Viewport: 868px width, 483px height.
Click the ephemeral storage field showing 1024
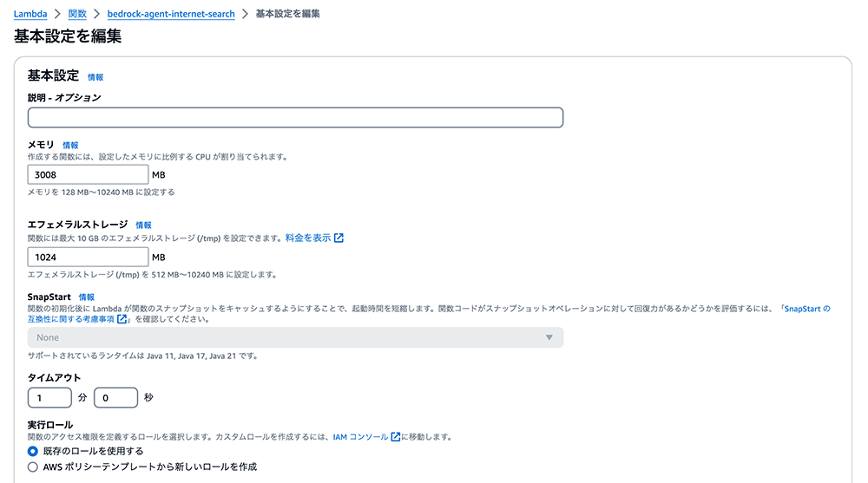pyautogui.click(x=88, y=258)
